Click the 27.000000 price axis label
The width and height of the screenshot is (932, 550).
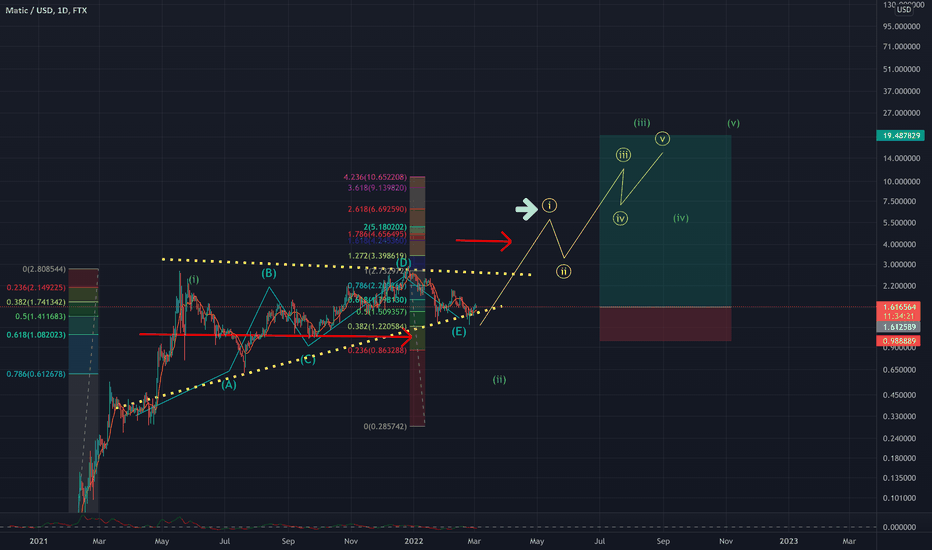pyautogui.click(x=901, y=113)
